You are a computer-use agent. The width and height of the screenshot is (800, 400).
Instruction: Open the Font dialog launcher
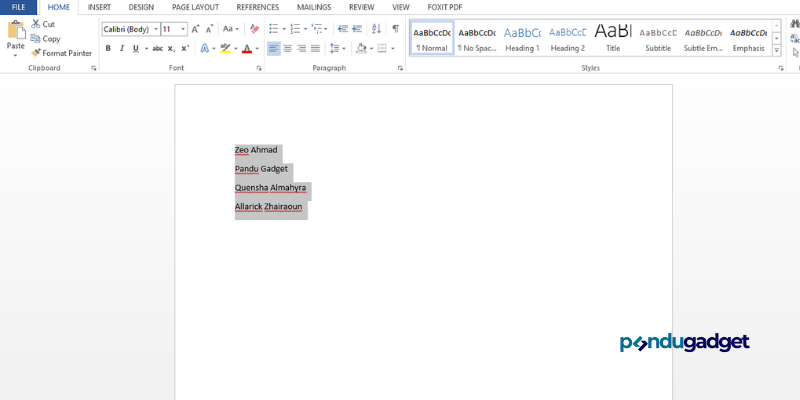pos(259,68)
